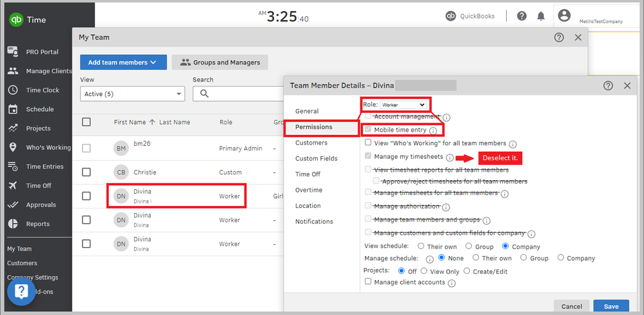Click the Time Off airplane icon
Screen dimensions: 644x315
click(x=13, y=186)
